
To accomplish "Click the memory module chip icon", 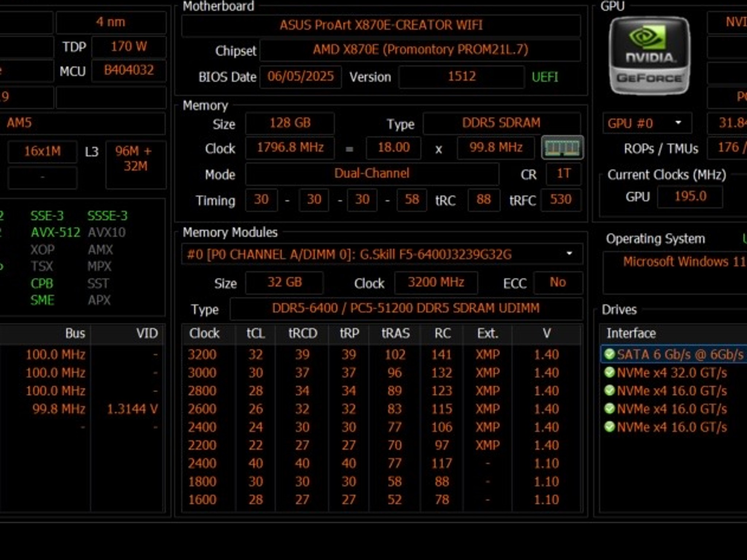I will (562, 148).
